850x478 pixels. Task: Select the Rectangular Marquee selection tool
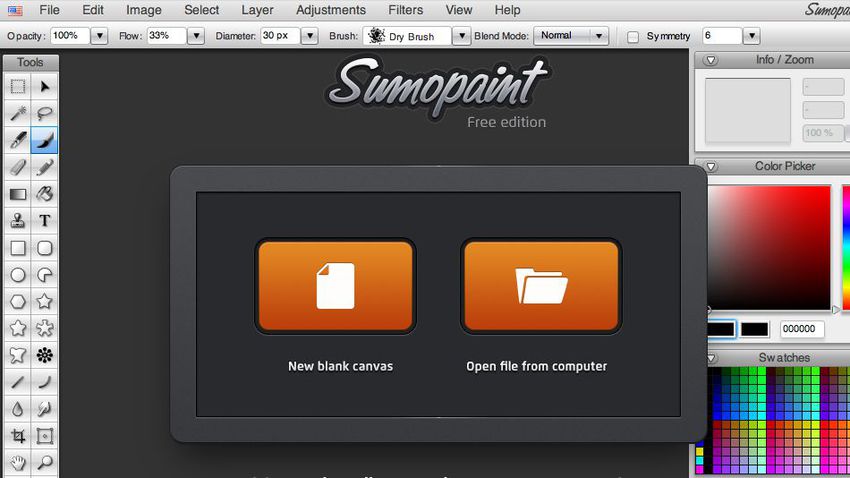(x=18, y=87)
